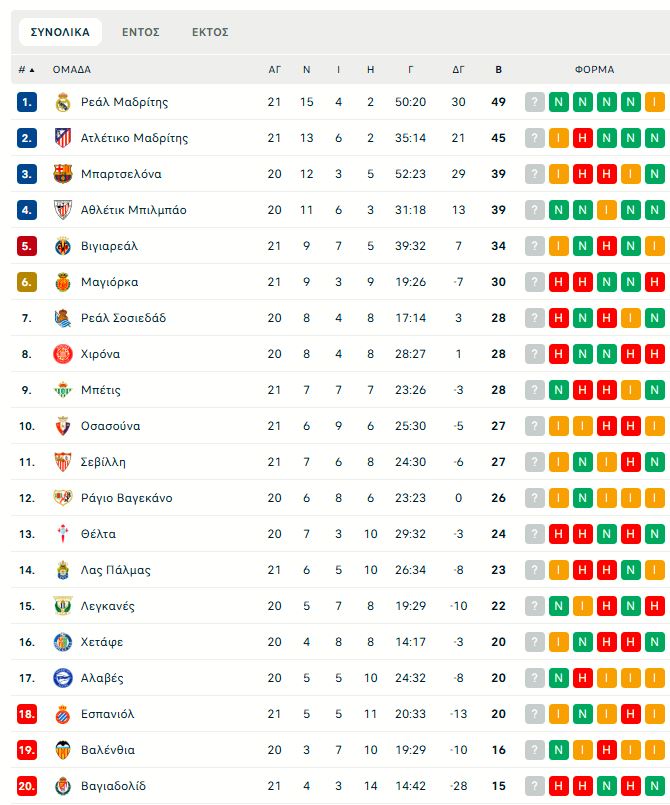Sort table by the # rank column
The width and height of the screenshot is (670, 805).
point(26,70)
